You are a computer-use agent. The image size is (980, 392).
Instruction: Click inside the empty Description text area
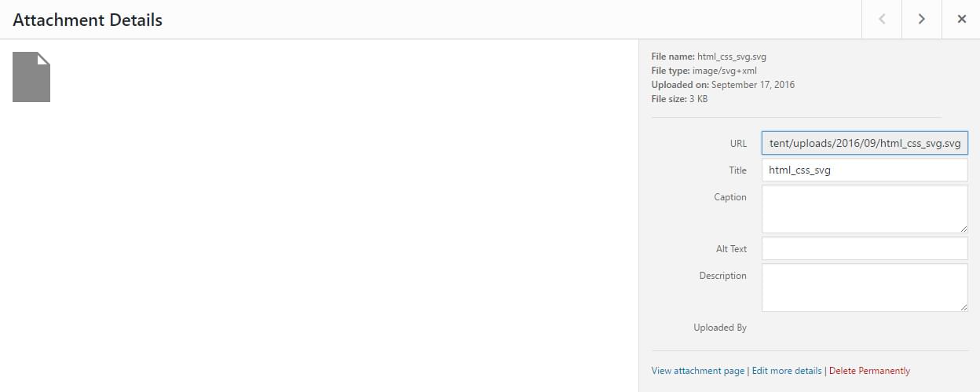[865, 288]
